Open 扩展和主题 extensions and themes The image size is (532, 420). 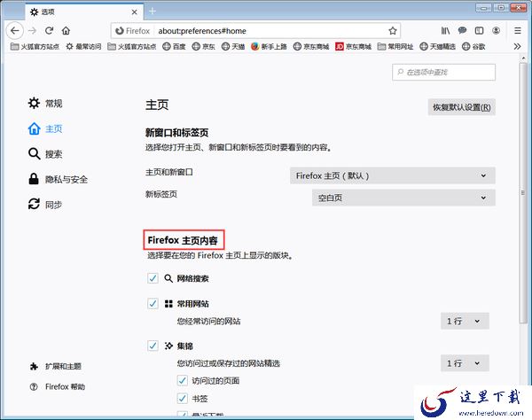[56, 366]
